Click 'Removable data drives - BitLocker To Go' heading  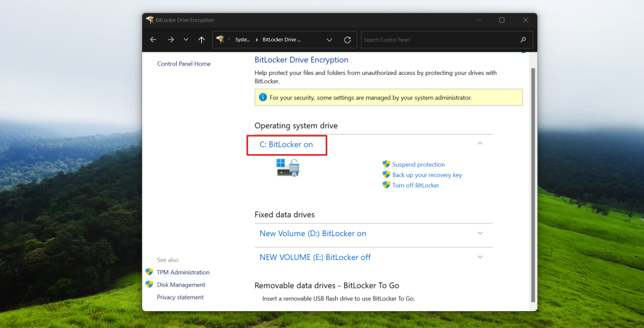(327, 285)
